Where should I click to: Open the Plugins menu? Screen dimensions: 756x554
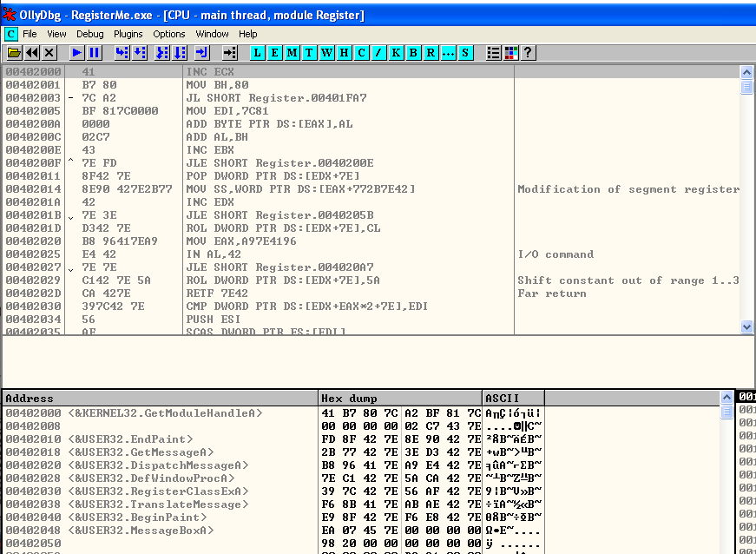(128, 34)
